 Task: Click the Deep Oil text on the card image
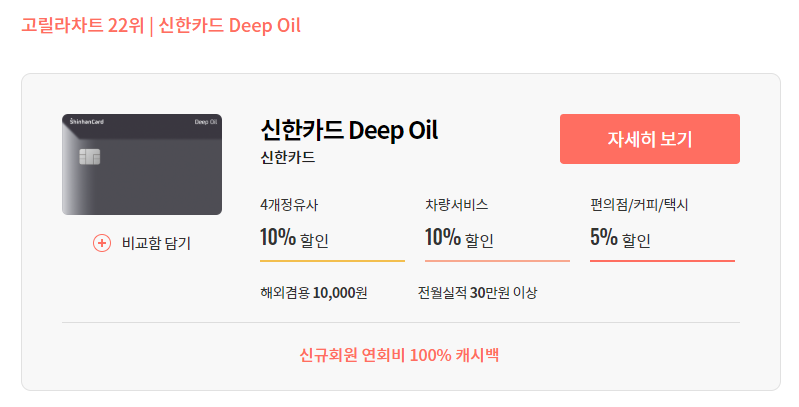click(206, 122)
